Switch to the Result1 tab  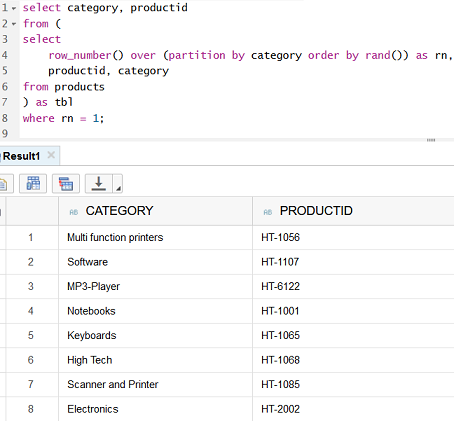coord(21,156)
